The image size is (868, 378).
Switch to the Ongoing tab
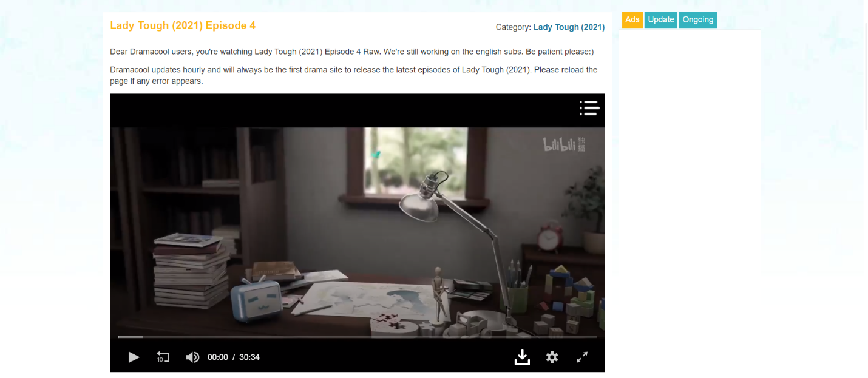(x=698, y=19)
